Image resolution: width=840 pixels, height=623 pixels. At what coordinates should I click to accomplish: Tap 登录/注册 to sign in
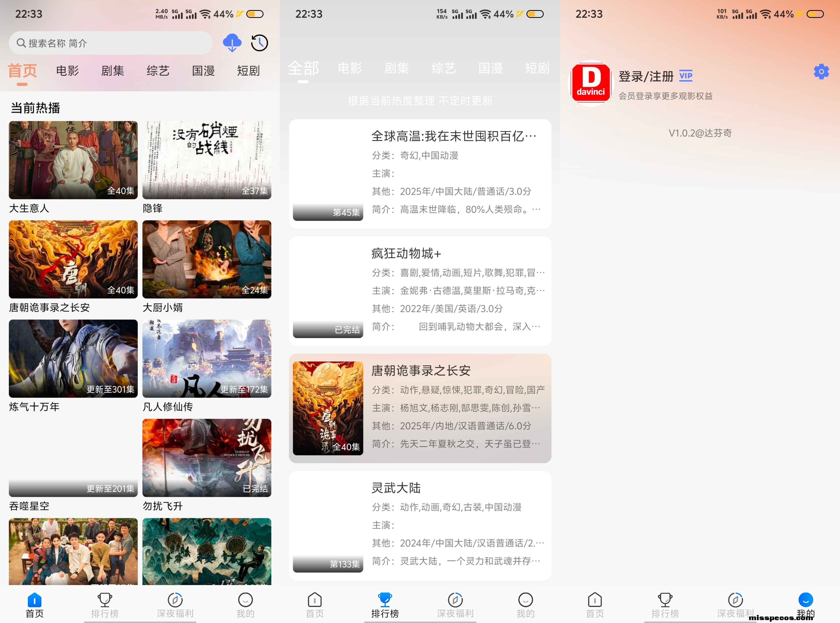click(x=645, y=76)
